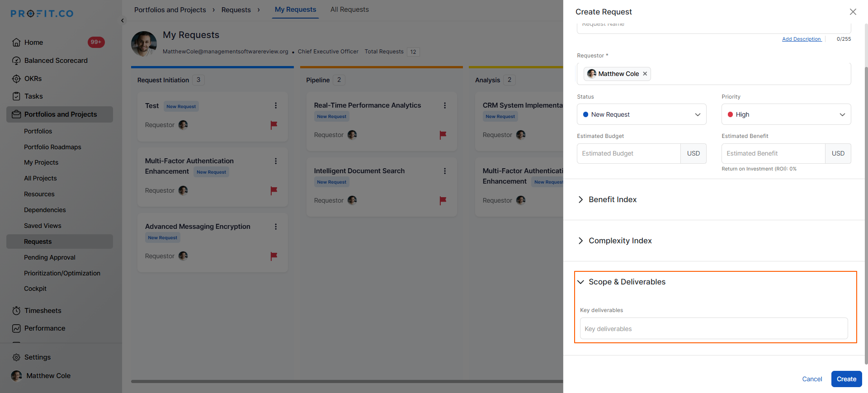Screen dimensions: 868x393
Task: Click the Create button
Action: 846,379
